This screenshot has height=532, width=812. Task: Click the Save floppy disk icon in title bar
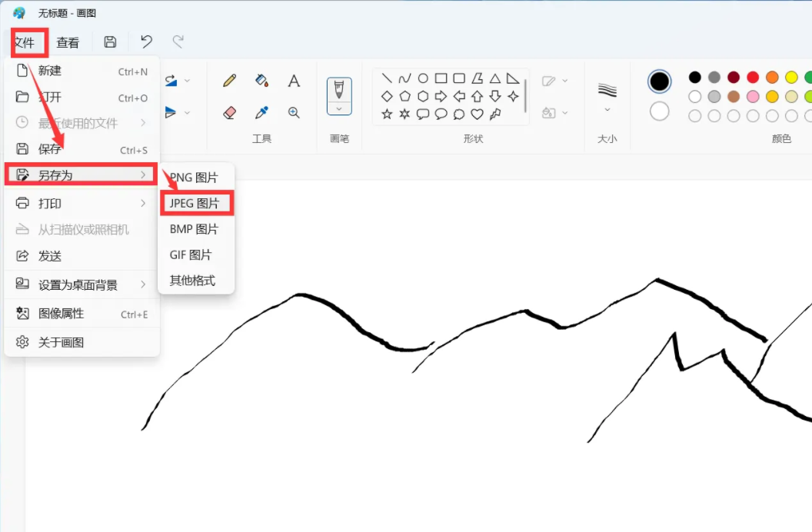pyautogui.click(x=110, y=42)
